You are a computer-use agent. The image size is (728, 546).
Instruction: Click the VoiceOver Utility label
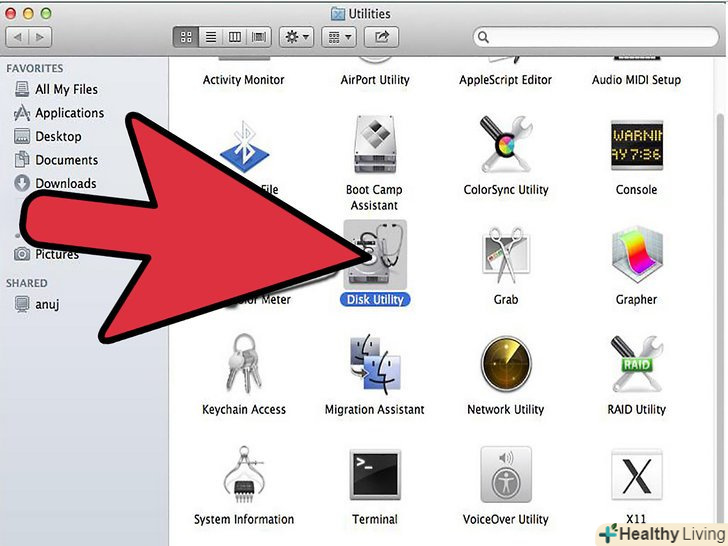click(506, 519)
